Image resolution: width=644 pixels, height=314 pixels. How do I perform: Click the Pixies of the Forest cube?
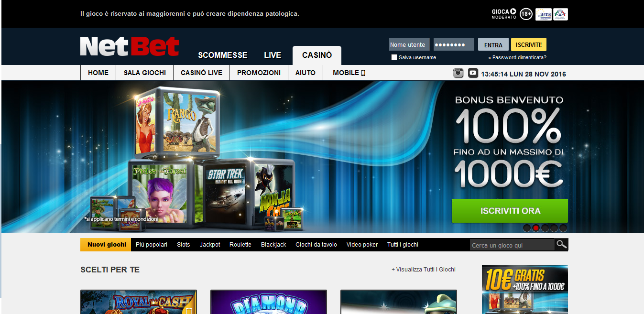pos(160,194)
